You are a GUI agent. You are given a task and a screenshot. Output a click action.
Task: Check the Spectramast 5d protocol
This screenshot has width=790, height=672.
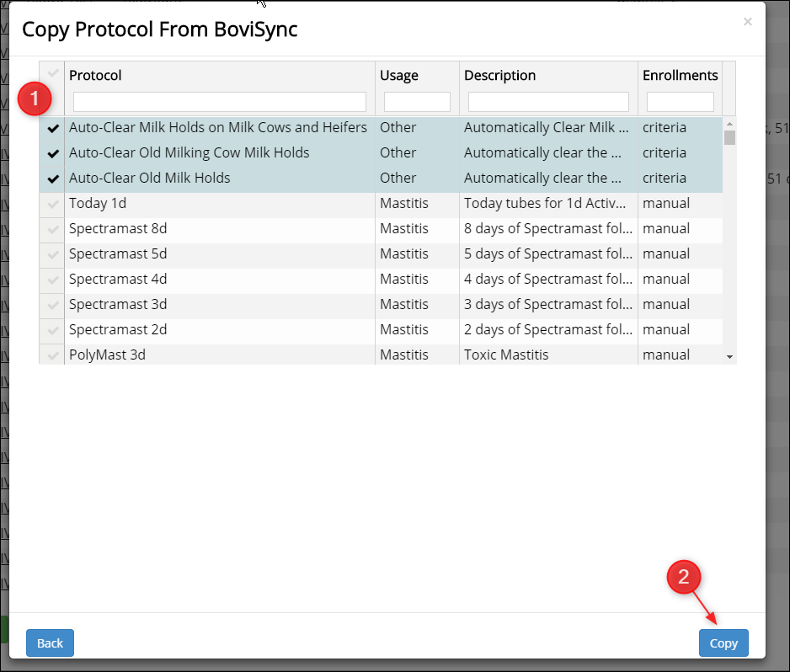coord(53,254)
